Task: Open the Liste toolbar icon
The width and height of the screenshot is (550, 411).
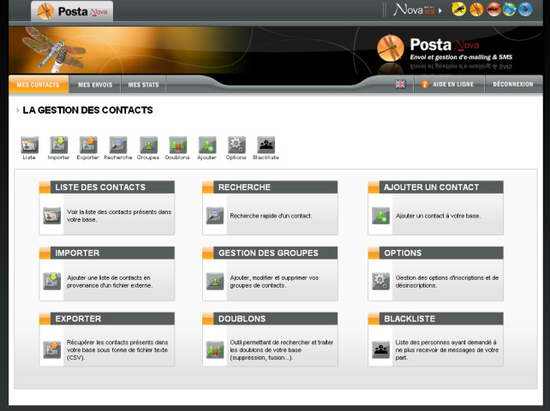Action: coord(29,145)
